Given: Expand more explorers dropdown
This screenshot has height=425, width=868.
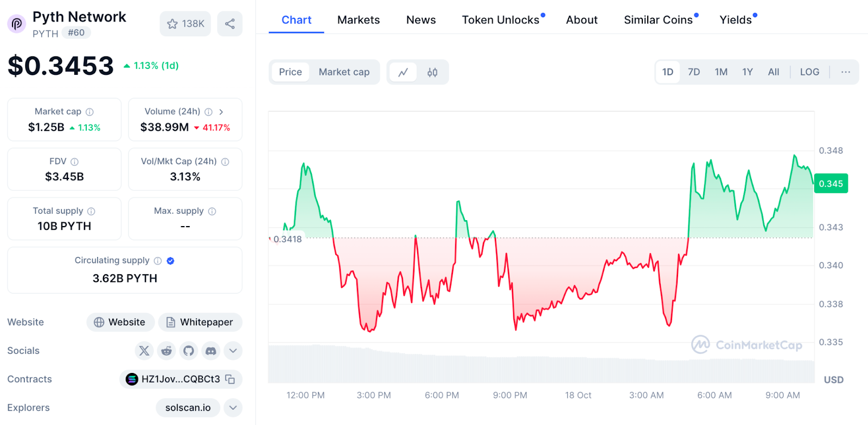Looking at the screenshot, I should 233,408.
